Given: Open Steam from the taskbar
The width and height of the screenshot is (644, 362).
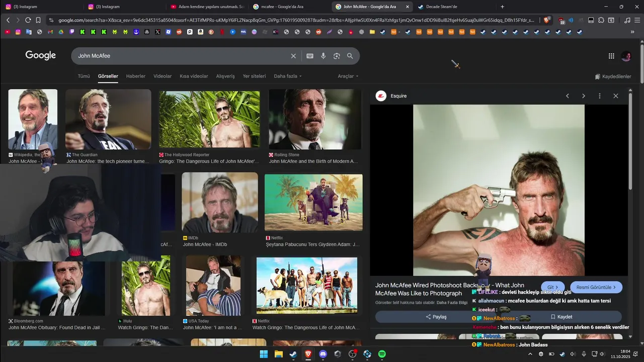Looking at the screenshot, I should [293, 354].
